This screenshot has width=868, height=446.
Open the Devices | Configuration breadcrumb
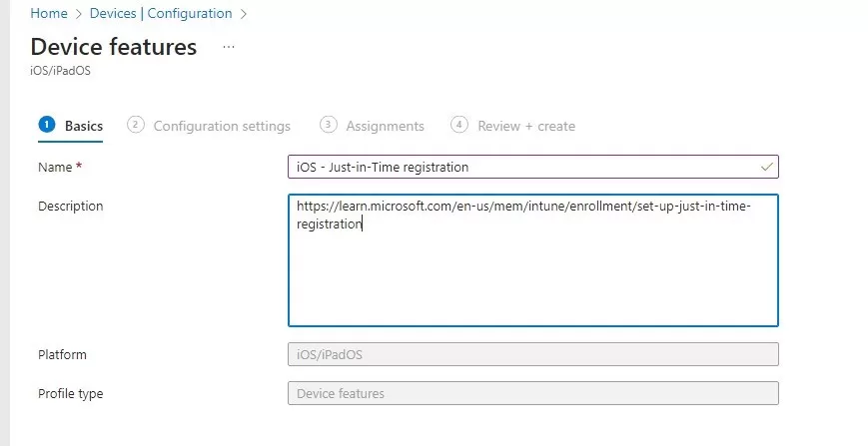click(x=160, y=14)
